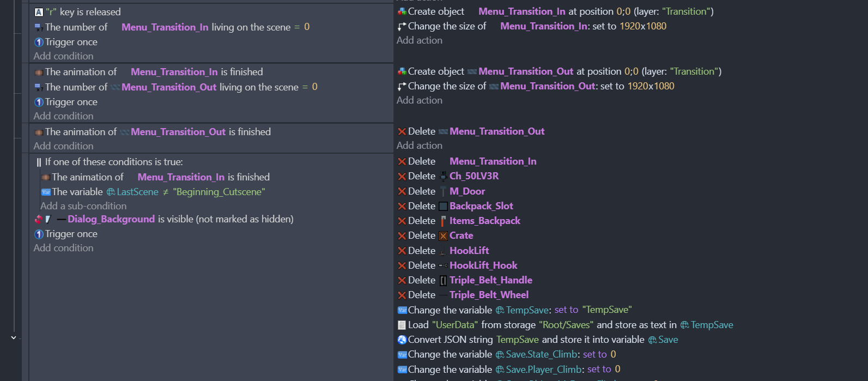868x381 pixels.
Task: Click the red X icon beside Delete HookLift_Hook
Action: (402, 266)
